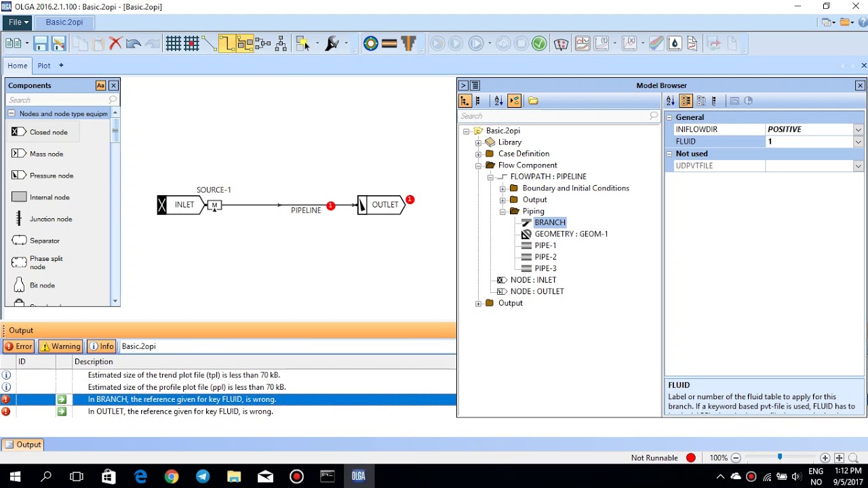The height and width of the screenshot is (488, 868).
Task: Open the FLUID value dropdown
Action: coord(858,142)
